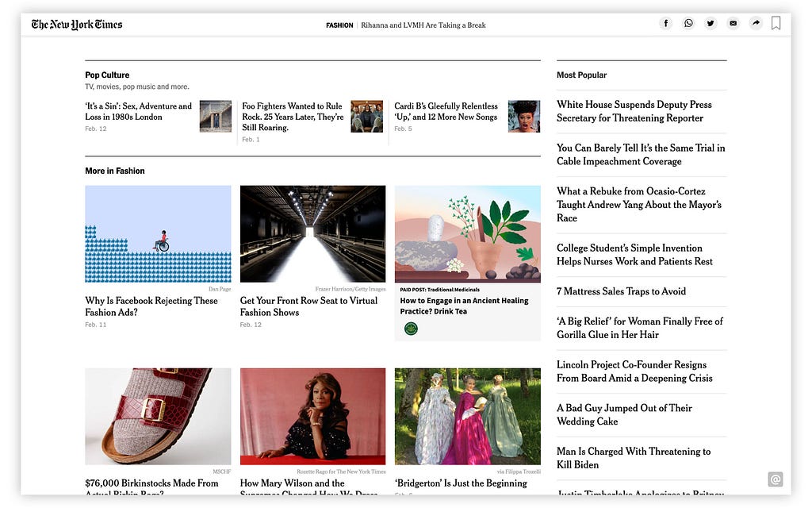This screenshot has width=812, height=508.
Task: Open Ocasio-Cortez and Andrew Yang story
Action: click(x=639, y=205)
